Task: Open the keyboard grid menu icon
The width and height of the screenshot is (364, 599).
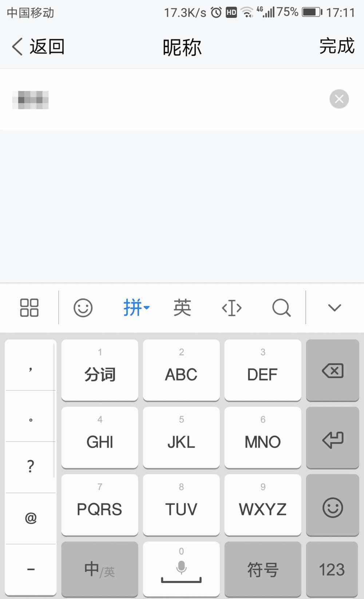Action: (29, 308)
